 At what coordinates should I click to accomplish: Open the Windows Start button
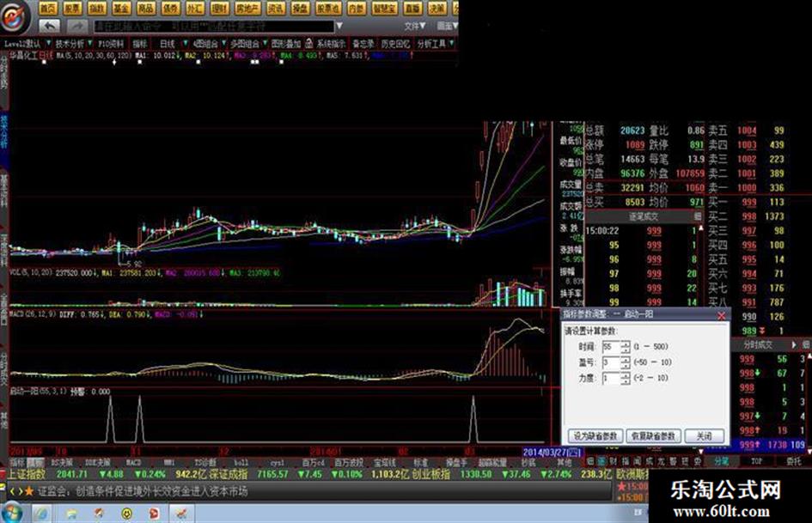(x=12, y=514)
